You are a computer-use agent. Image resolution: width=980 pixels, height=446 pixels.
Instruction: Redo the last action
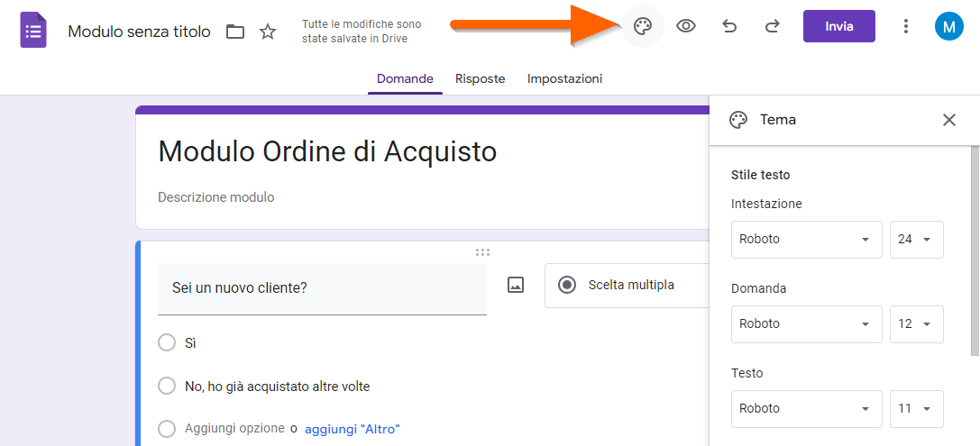(x=772, y=26)
